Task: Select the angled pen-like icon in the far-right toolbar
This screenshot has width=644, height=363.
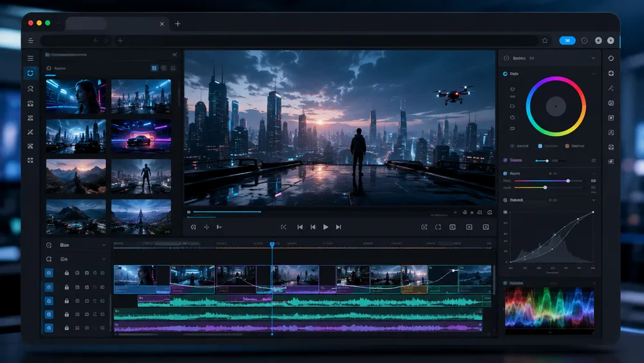Action: [611, 88]
